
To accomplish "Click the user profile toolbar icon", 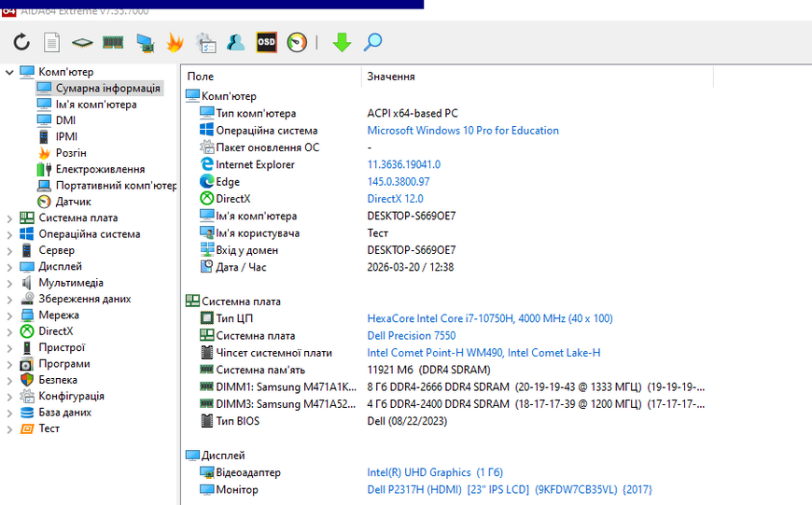I will tap(235, 42).
